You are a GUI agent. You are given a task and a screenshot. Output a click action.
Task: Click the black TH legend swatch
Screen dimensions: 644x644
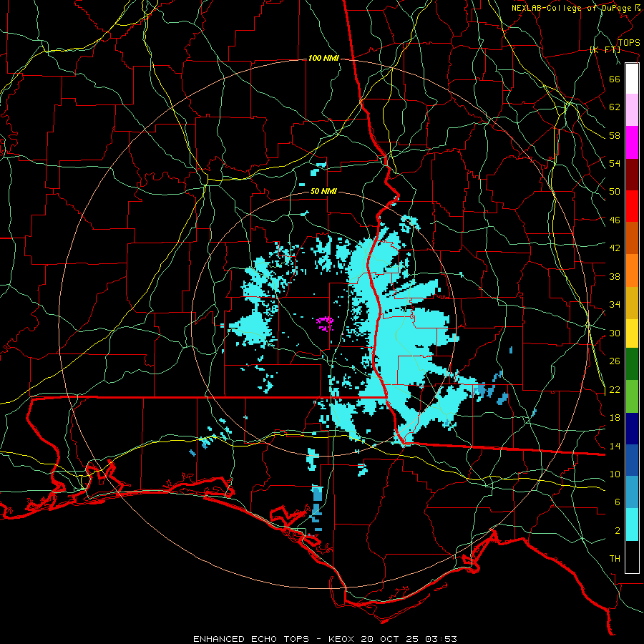[x=632, y=557]
